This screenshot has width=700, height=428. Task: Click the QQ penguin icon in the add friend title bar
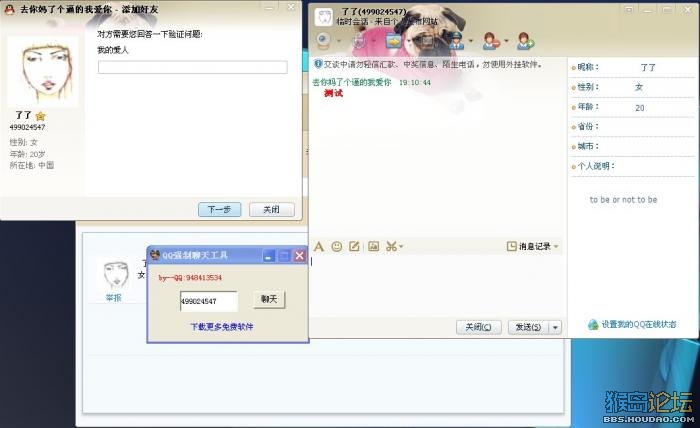click(9, 9)
